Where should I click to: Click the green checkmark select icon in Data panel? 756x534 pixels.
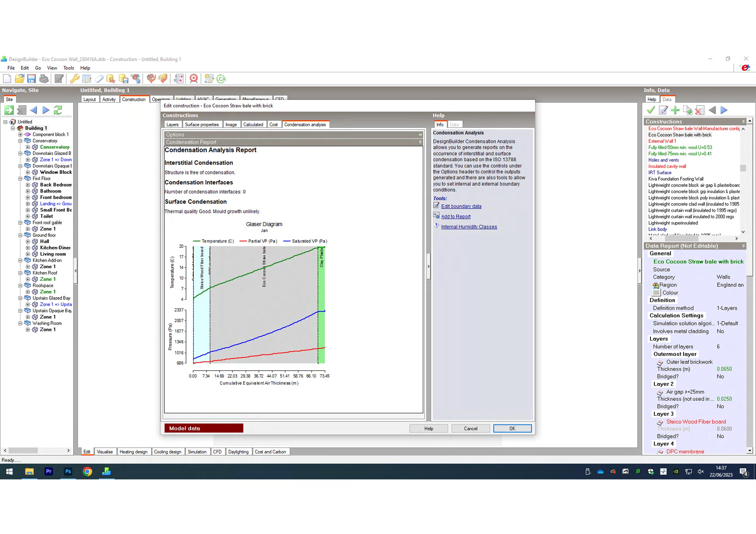coord(651,110)
